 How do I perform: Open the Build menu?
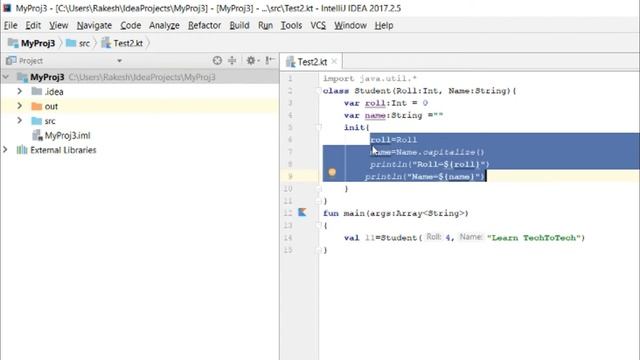click(x=239, y=25)
